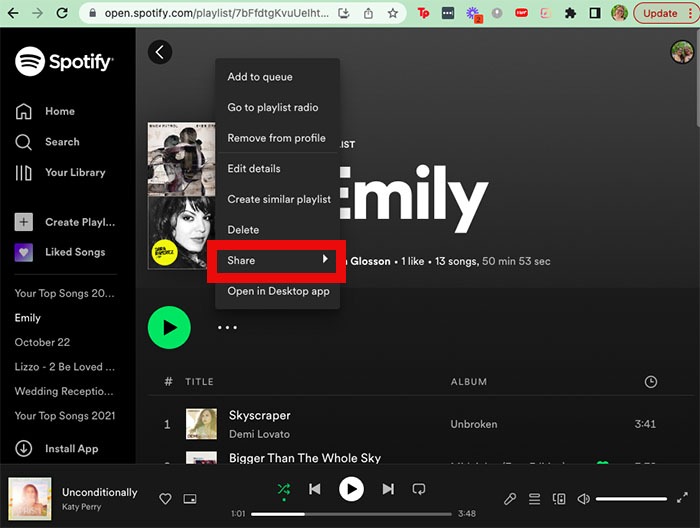Click the playlist page scrollbar
Screen dimensions: 700x528
point(697,78)
